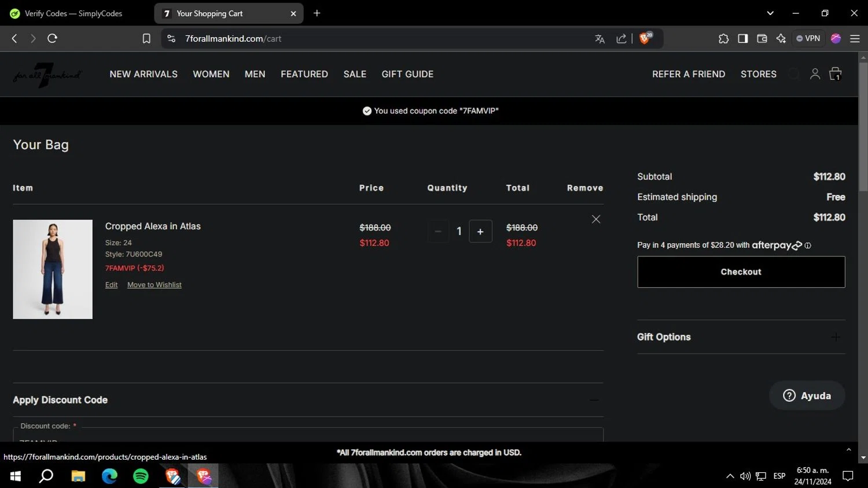
Task: Remove Cropped Alexa in Atlas from bag
Action: click(x=596, y=219)
